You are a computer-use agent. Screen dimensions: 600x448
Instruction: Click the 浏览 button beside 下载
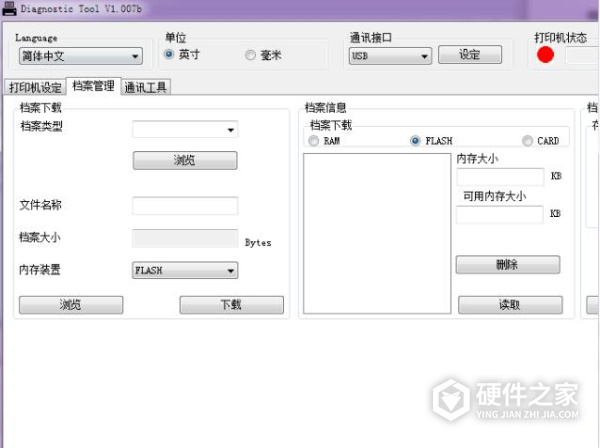click(71, 305)
